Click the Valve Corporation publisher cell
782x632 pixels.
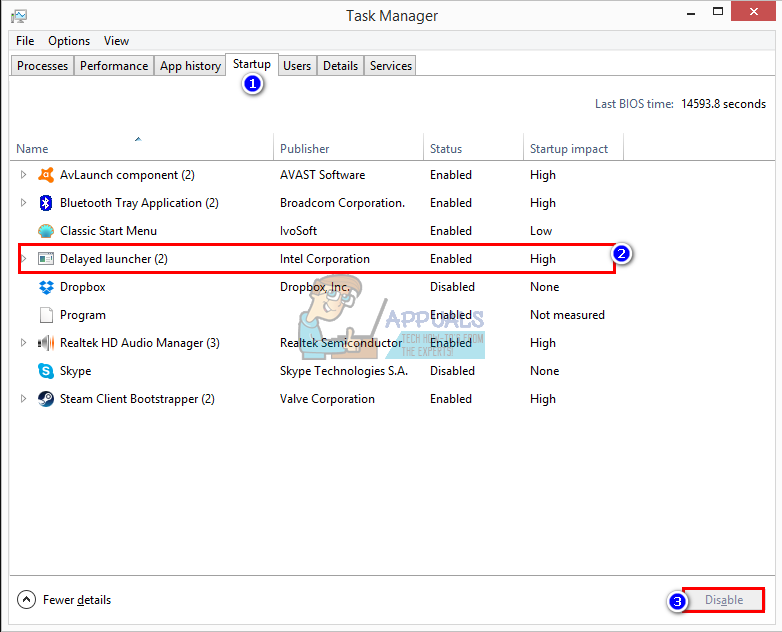click(327, 399)
